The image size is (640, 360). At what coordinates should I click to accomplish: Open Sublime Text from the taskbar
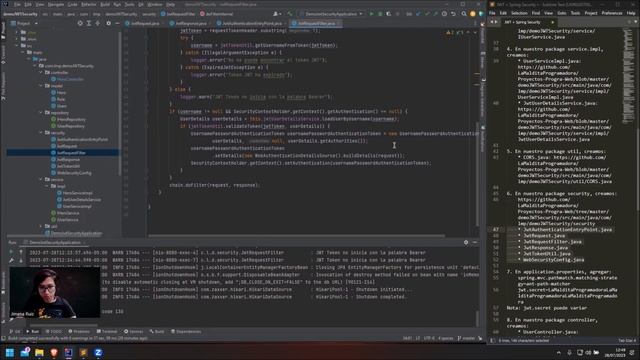pos(83,352)
